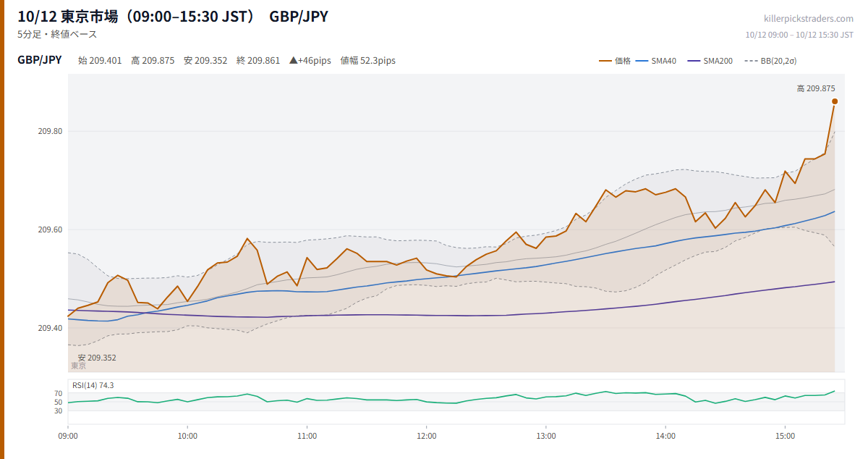This screenshot has height=459, width=868.
Task: Click the 209.40 y-axis label
Action: point(51,328)
